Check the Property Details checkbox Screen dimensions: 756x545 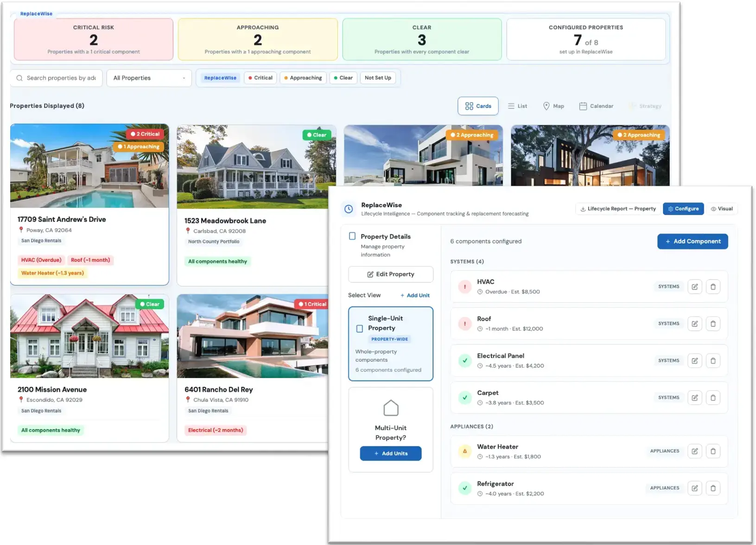click(352, 236)
